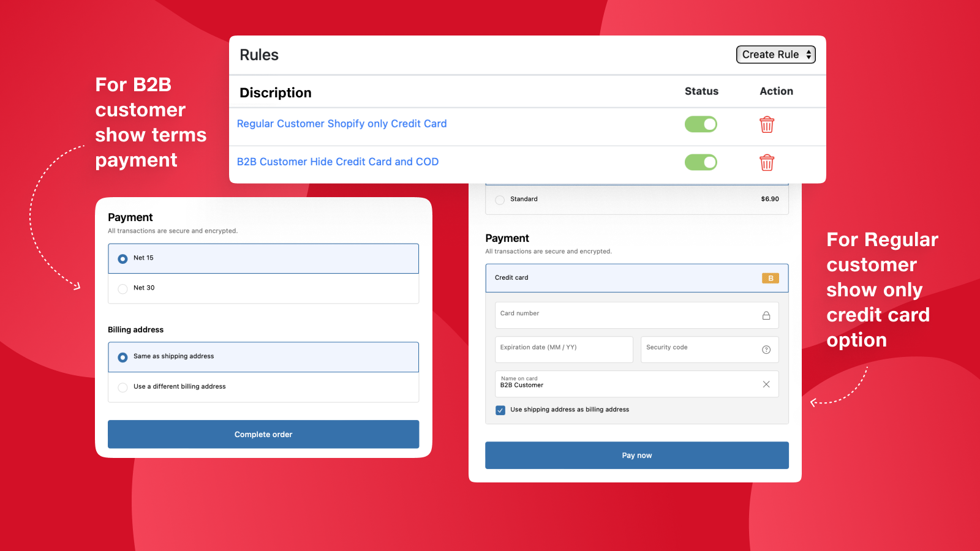
Task: Click the Expiration date field
Action: pyautogui.click(x=563, y=349)
